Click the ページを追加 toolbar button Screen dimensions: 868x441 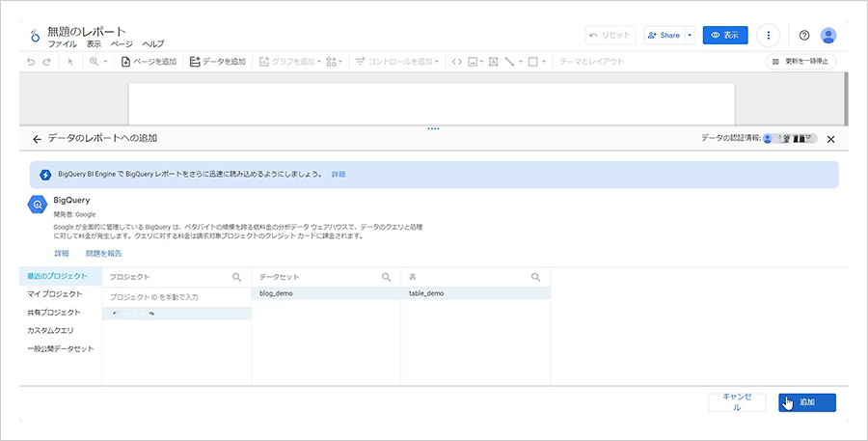point(149,62)
